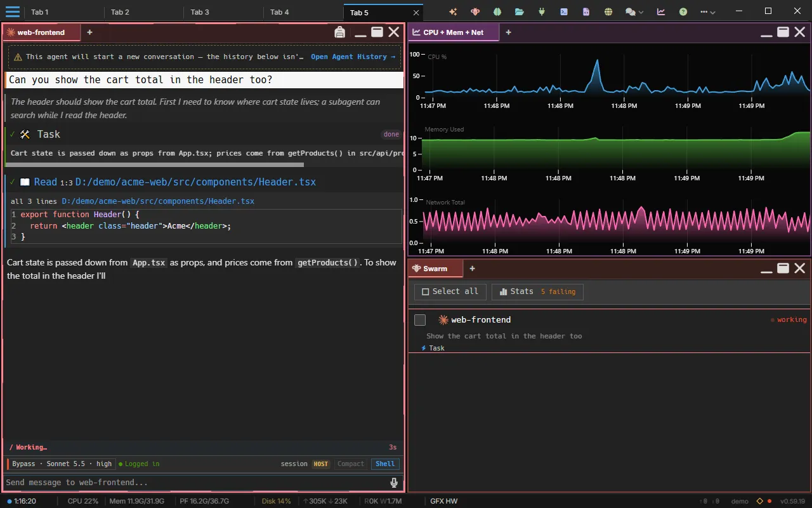The image size is (812, 508).
Task: Expand the chevron beside the chat bubbles icon
Action: pyautogui.click(x=641, y=12)
